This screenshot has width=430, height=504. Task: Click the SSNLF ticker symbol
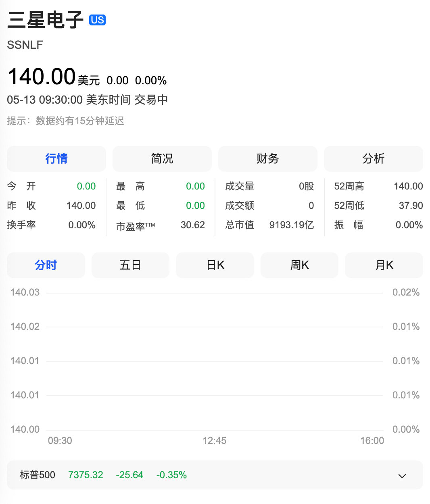click(25, 45)
